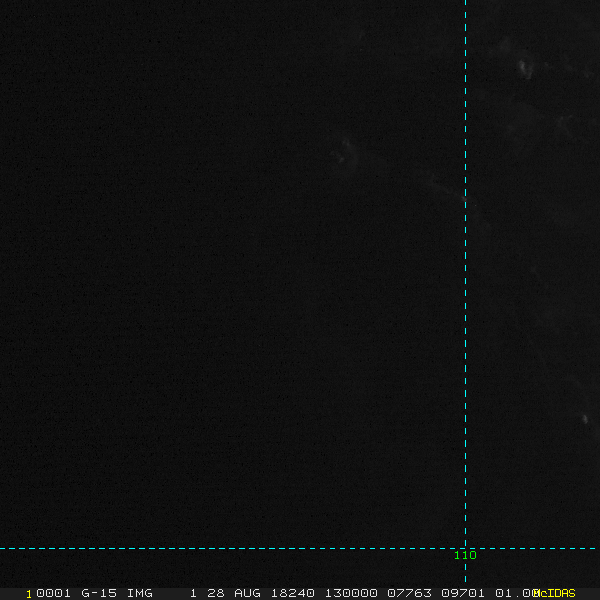Click the yellow McIDAS label

554,593
